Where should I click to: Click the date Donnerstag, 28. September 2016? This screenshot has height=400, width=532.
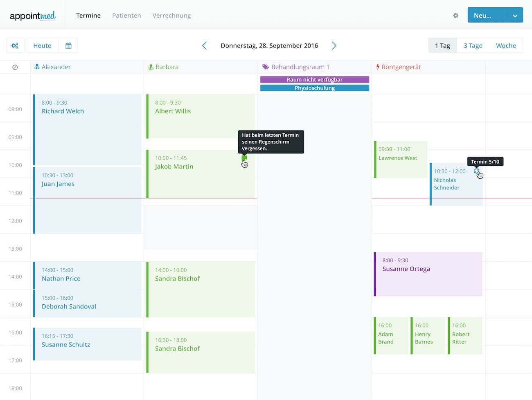click(269, 45)
